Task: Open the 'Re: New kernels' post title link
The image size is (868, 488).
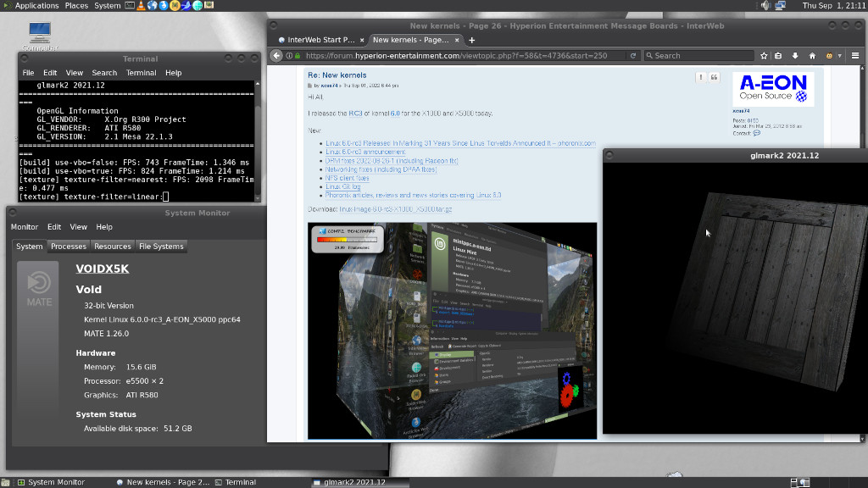Action: coord(337,75)
